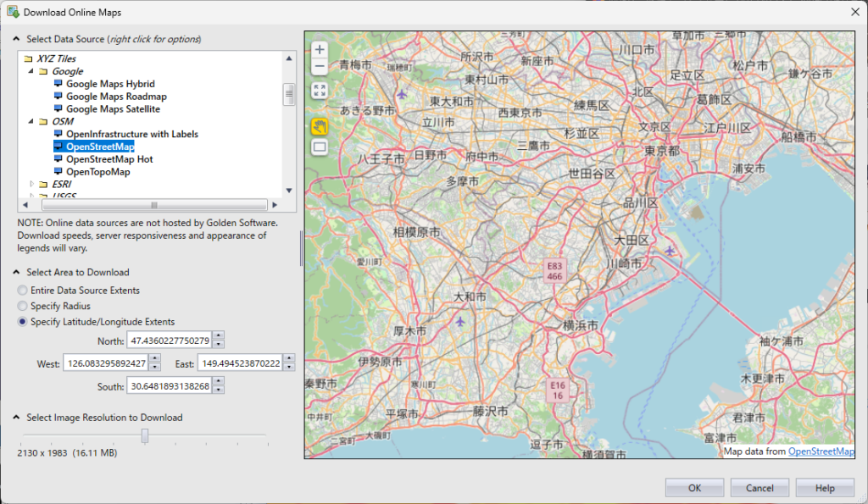Click the XYZ Tiles tree label
The width and height of the screenshot is (868, 504).
(x=57, y=58)
